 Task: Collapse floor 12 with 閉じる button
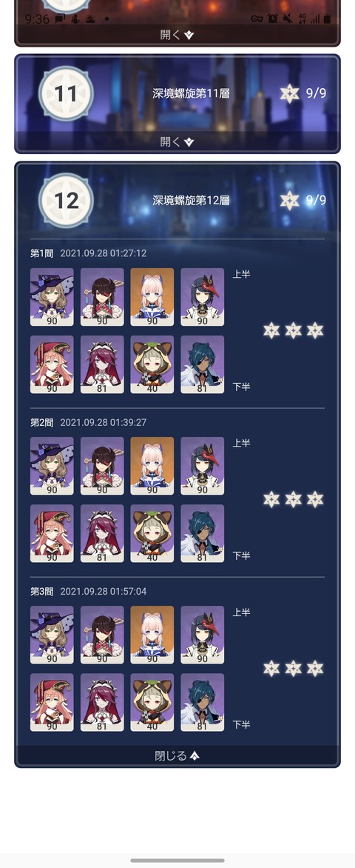(x=177, y=755)
